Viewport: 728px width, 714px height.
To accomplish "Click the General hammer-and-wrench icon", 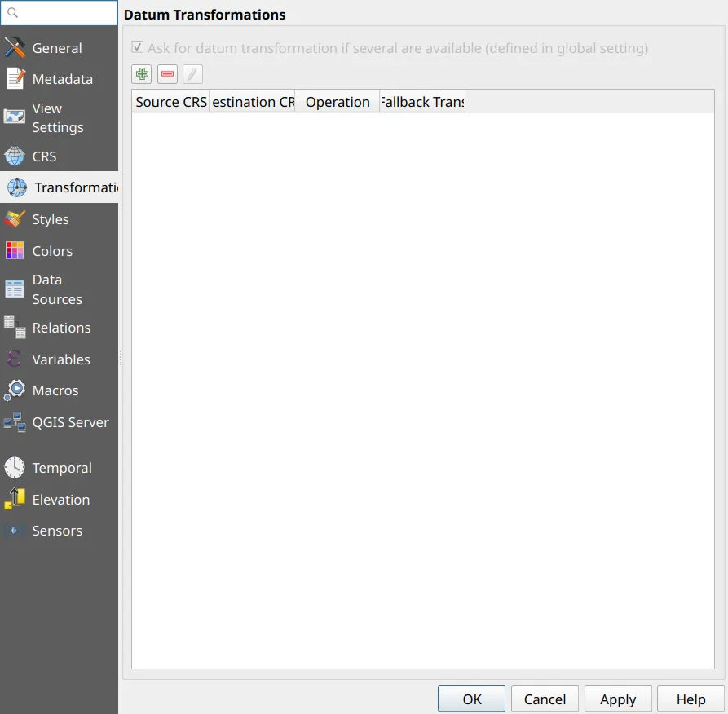I will tap(15, 48).
